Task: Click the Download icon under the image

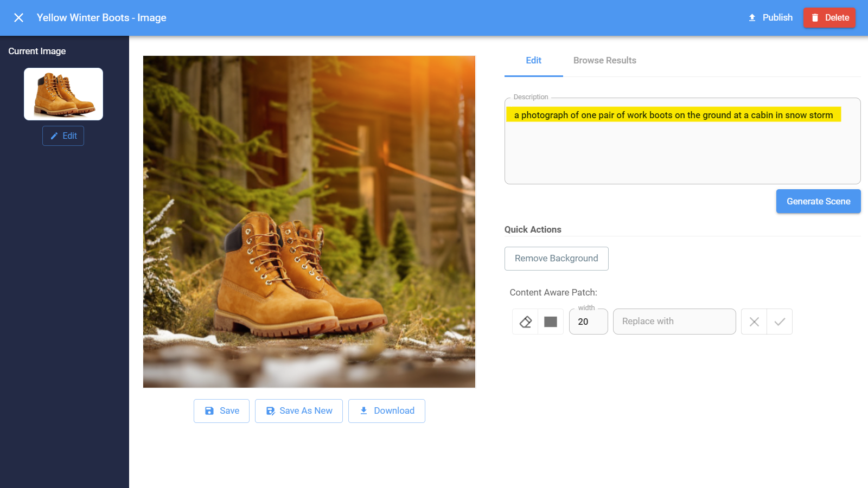Action: (363, 410)
